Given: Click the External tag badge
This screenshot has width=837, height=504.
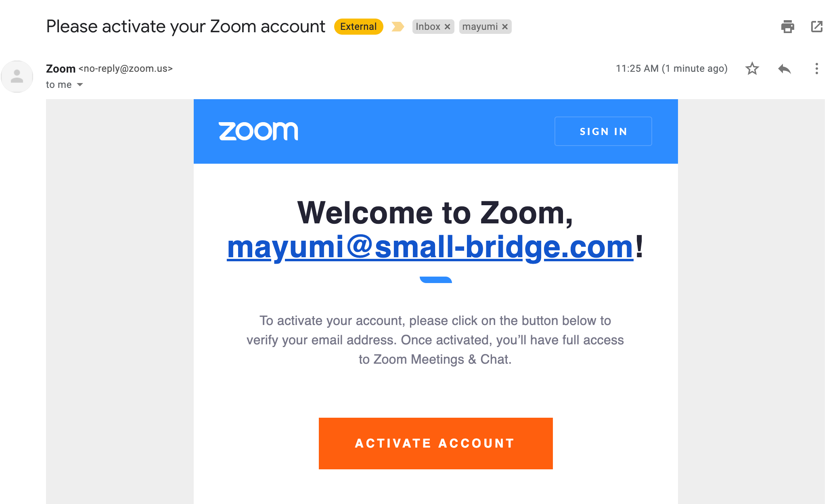Looking at the screenshot, I should (x=358, y=27).
